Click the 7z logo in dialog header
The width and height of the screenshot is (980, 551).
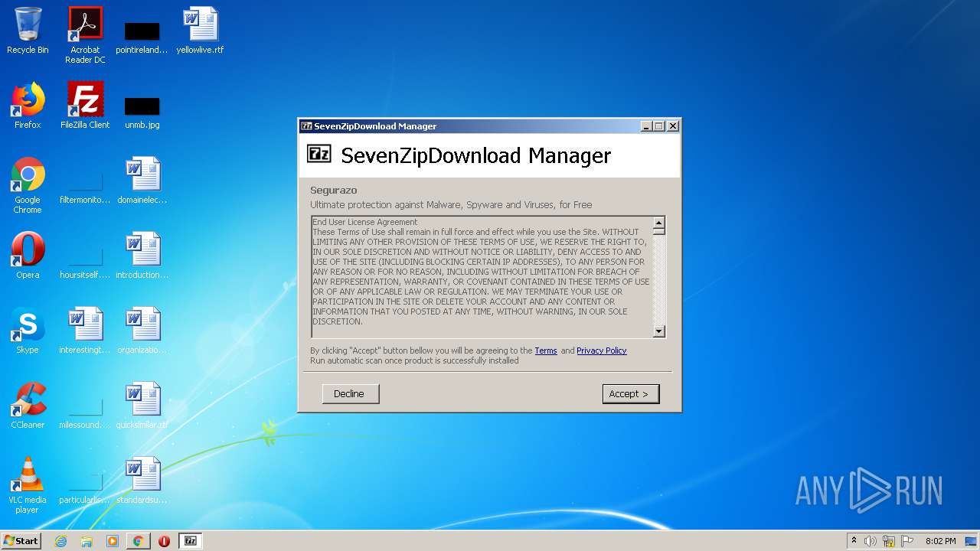[319, 153]
